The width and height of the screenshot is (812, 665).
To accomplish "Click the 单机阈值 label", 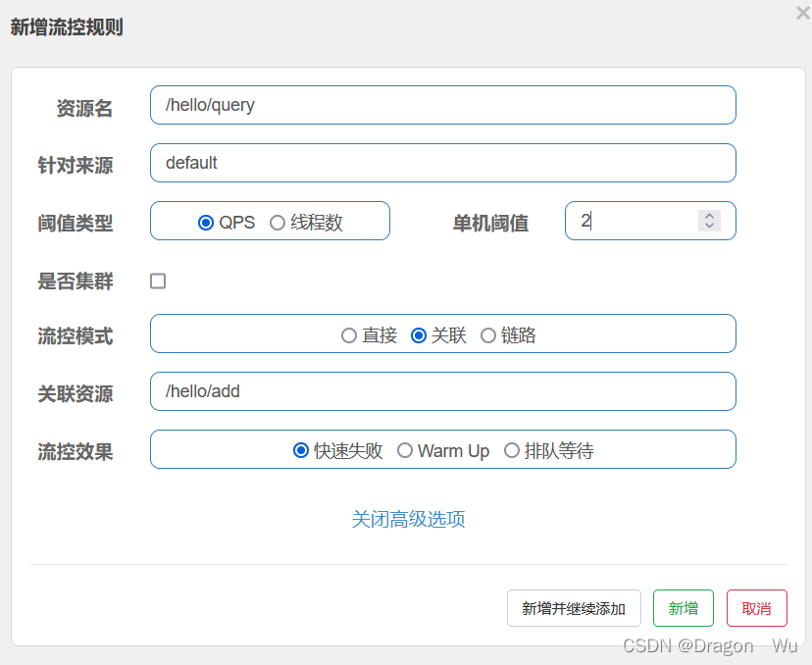I will click(490, 224).
